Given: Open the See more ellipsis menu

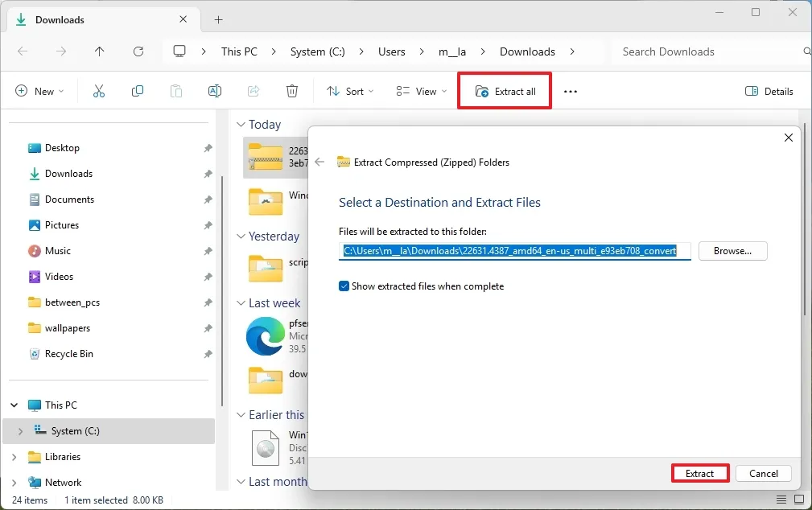Looking at the screenshot, I should point(570,91).
